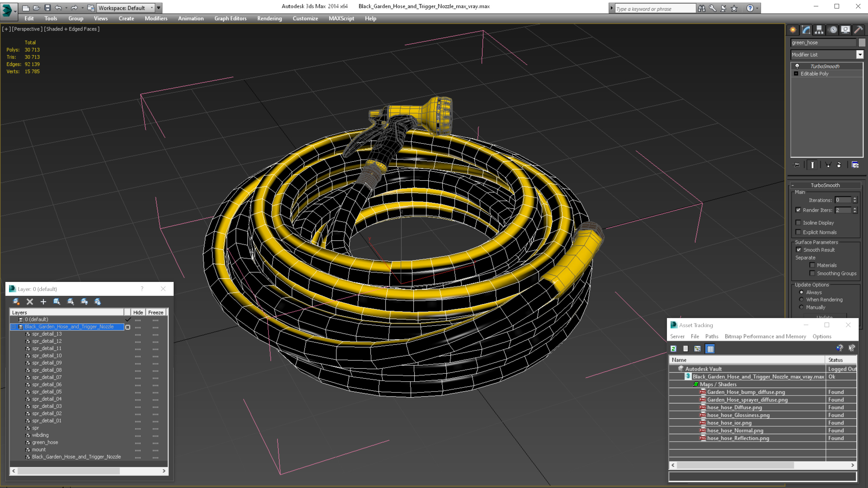Click Delete layer X icon
868x488 pixels.
pyautogui.click(x=30, y=302)
